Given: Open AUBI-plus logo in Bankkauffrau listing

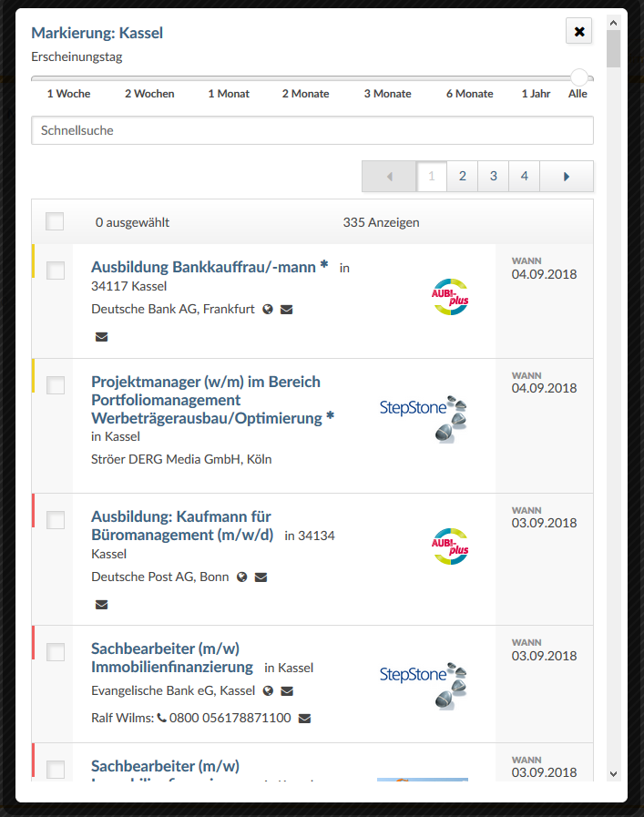Looking at the screenshot, I should [449, 298].
